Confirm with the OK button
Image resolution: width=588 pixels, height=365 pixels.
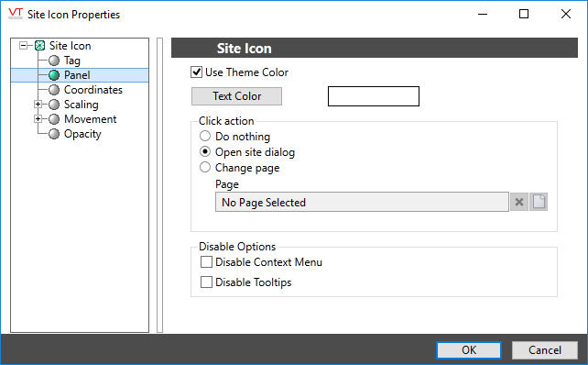tap(469, 350)
